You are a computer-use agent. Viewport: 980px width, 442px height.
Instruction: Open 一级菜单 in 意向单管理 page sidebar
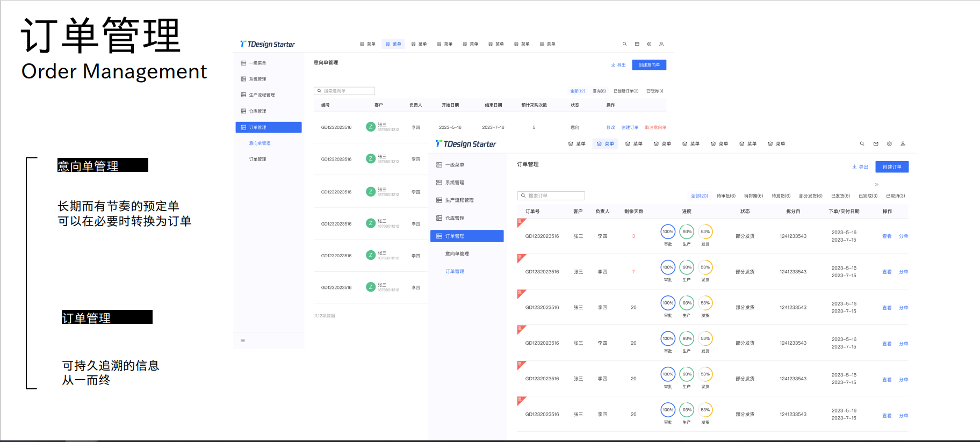[254, 63]
